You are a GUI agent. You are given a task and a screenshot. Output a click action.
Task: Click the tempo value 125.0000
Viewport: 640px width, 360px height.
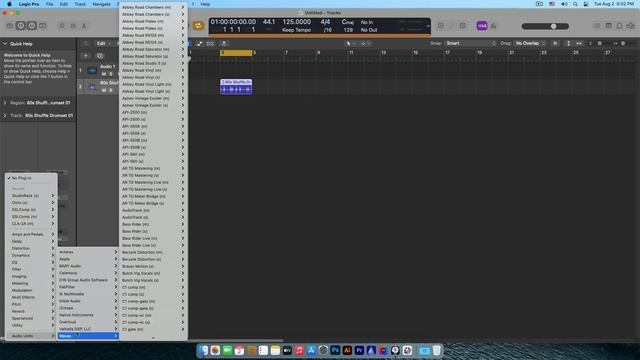tap(296, 22)
